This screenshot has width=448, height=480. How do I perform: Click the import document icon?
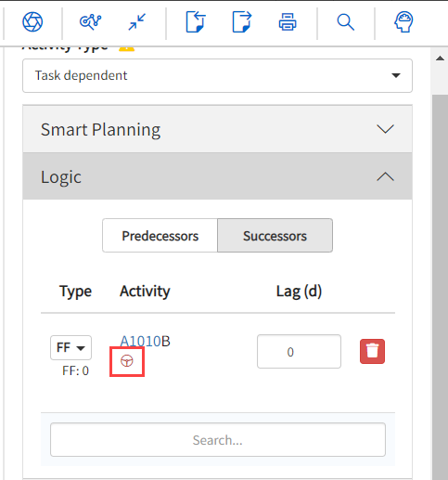click(x=196, y=21)
